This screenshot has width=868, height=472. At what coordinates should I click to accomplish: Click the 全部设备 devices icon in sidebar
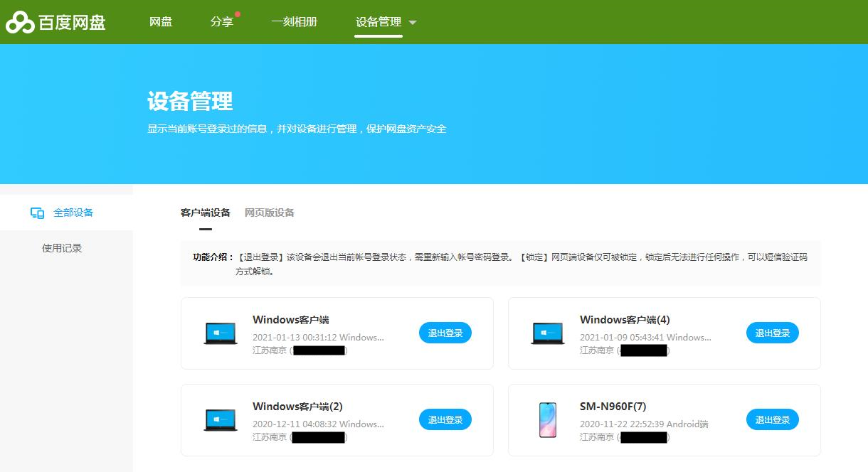[38, 213]
